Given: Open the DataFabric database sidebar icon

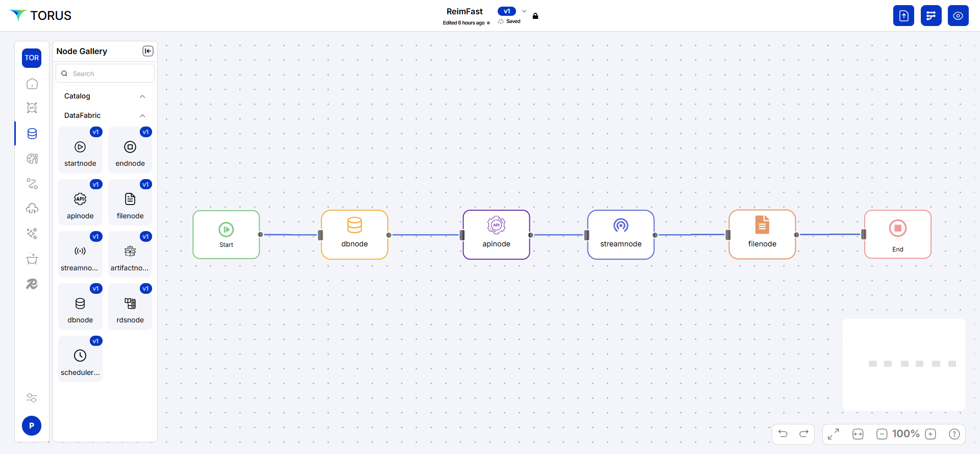Looking at the screenshot, I should pos(32,134).
